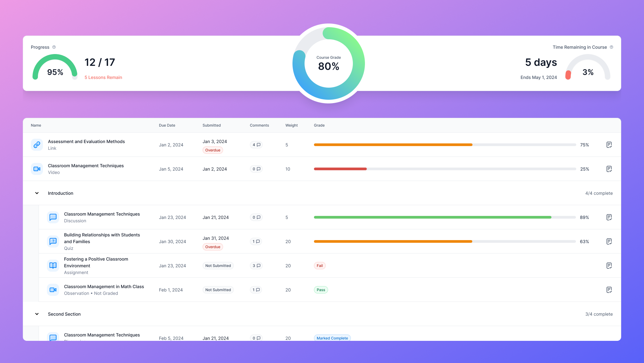Click the Feb 1, 2024 due date
Image resolution: width=644 pixels, height=363 pixels.
point(171,290)
